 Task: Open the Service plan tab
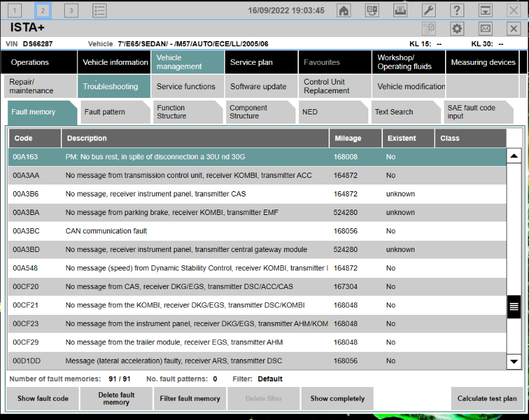[261, 62]
